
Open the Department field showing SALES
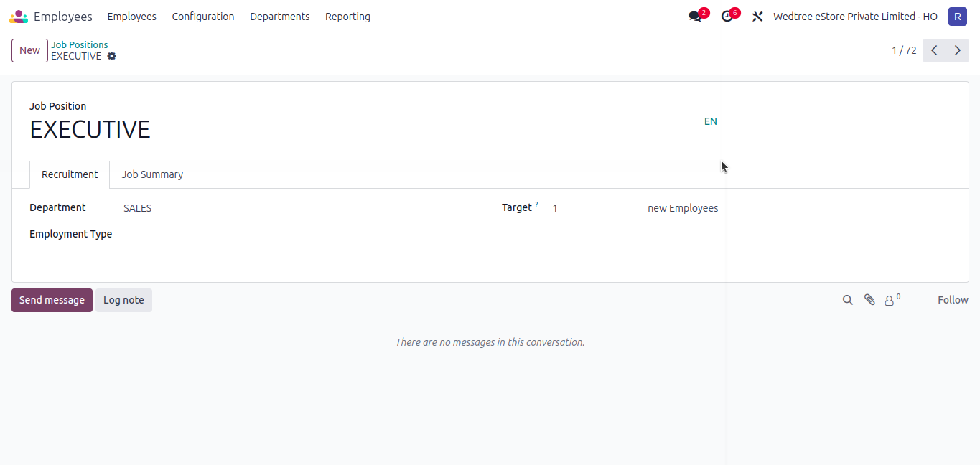pyautogui.click(x=137, y=208)
